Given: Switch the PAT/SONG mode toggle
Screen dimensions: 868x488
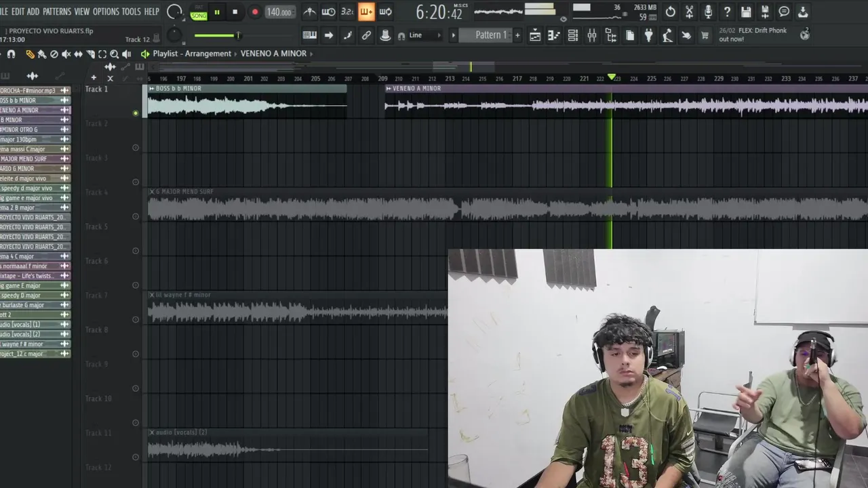Looking at the screenshot, I should click(199, 12).
